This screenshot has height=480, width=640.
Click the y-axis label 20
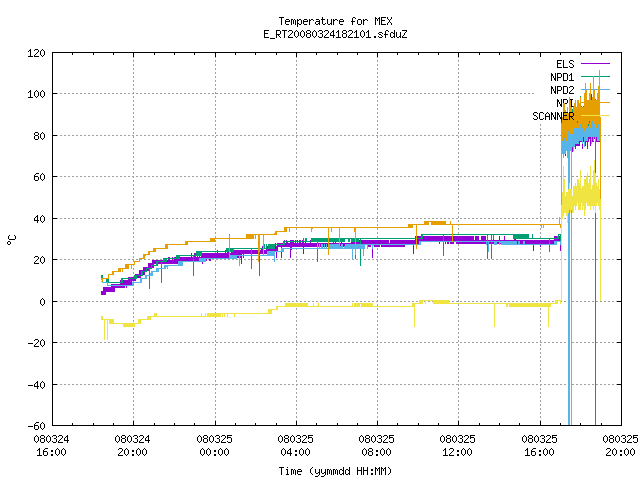point(39,260)
